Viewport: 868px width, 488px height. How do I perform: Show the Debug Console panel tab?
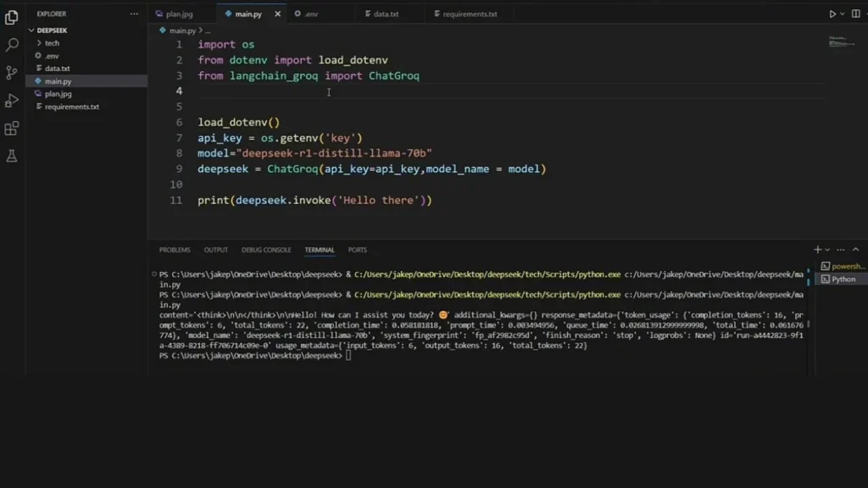[265, 250]
